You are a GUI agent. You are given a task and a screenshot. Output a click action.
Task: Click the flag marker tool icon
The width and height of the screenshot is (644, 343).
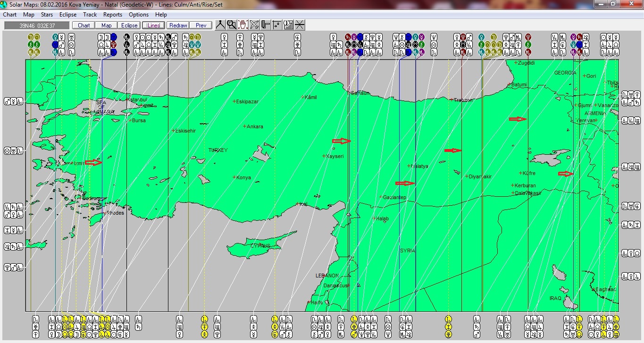click(266, 25)
